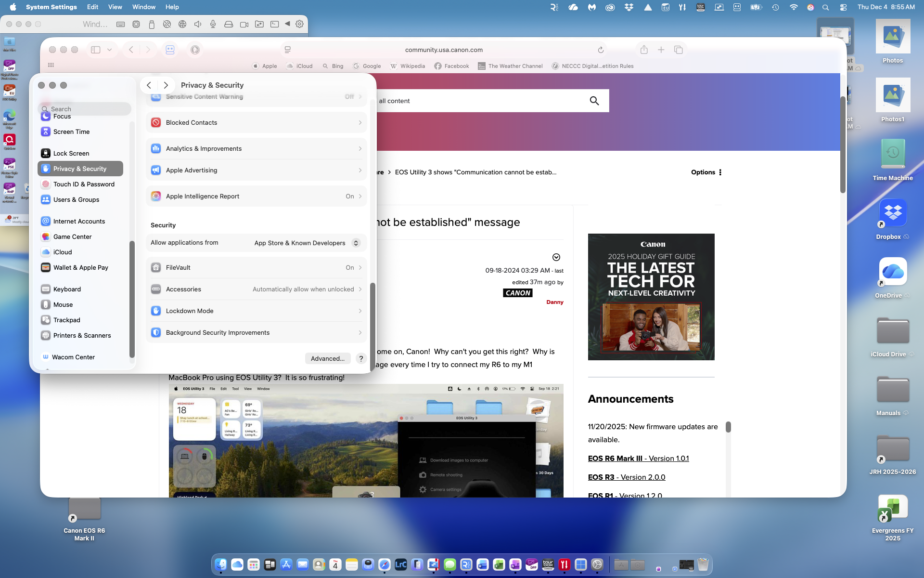This screenshot has height=578, width=924.
Task: Open Microsoft Excel from the Dock
Action: pyautogui.click(x=499, y=565)
